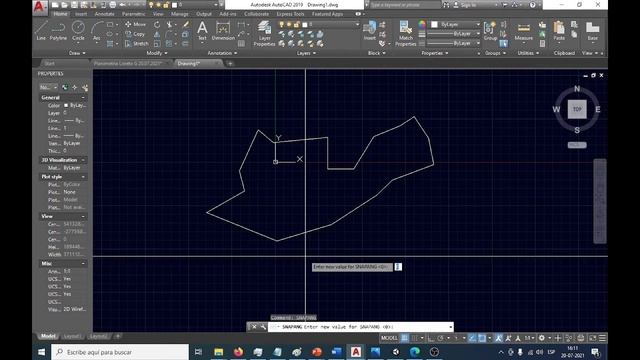Click the AutoCAD application menu button

[40, 7]
